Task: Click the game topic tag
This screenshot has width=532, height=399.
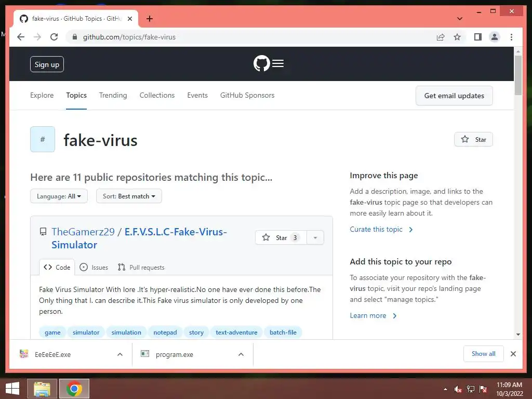Action: click(x=52, y=332)
